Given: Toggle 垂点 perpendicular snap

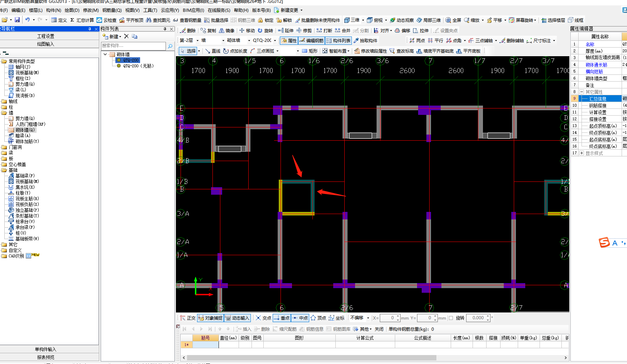Looking at the screenshot, I should [282, 318].
